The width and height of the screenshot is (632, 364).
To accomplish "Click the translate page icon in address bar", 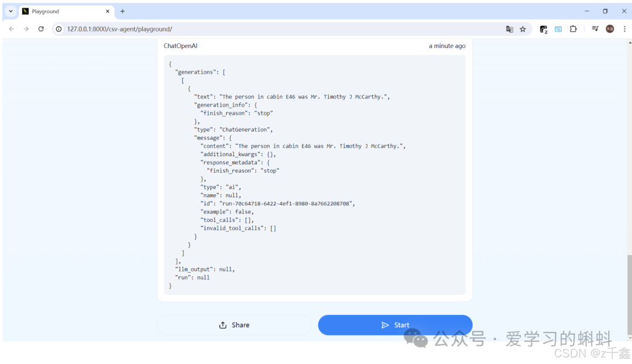I will click(x=509, y=29).
